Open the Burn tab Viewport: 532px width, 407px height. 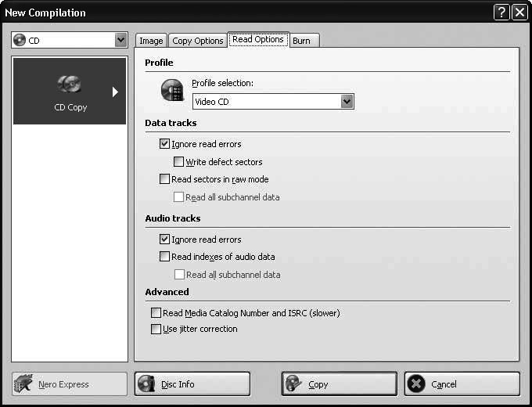301,41
